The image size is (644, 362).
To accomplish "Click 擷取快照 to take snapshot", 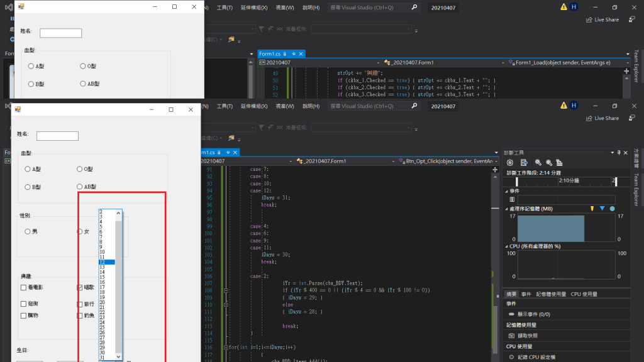I will click(528, 336).
